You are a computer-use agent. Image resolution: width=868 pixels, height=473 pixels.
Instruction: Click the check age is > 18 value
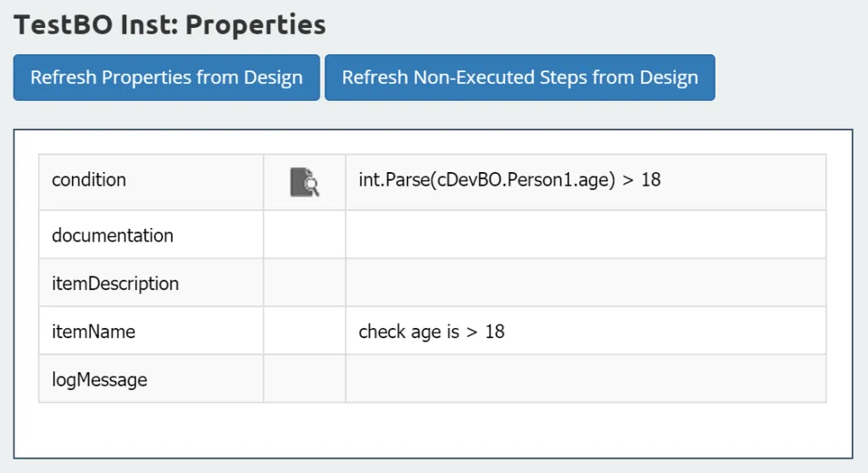coord(431,331)
